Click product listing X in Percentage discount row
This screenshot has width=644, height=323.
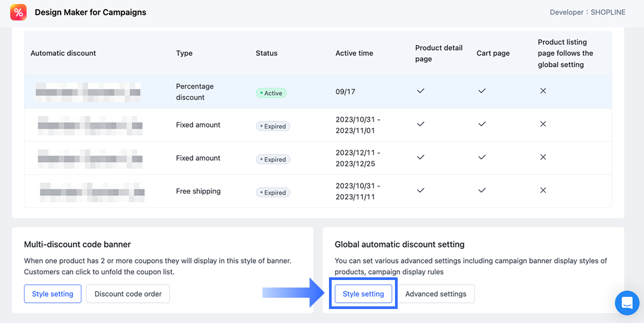(x=543, y=91)
